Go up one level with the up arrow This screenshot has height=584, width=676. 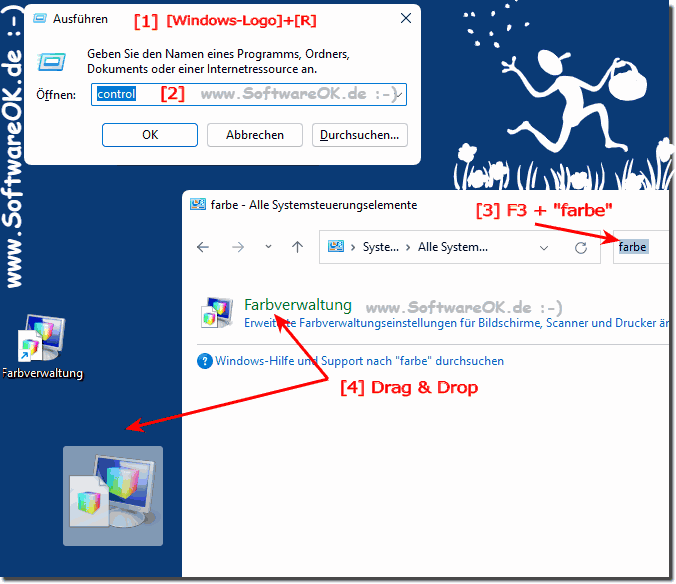click(x=297, y=247)
